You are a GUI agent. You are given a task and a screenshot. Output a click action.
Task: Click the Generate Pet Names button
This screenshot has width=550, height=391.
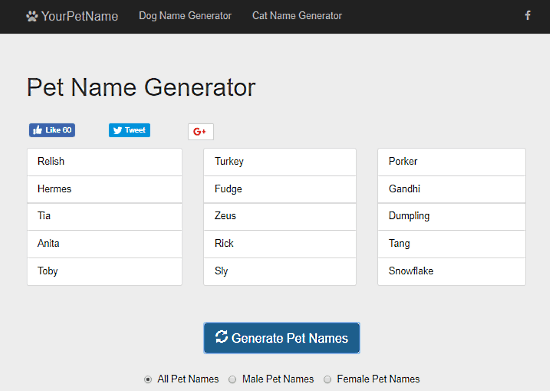tap(282, 338)
